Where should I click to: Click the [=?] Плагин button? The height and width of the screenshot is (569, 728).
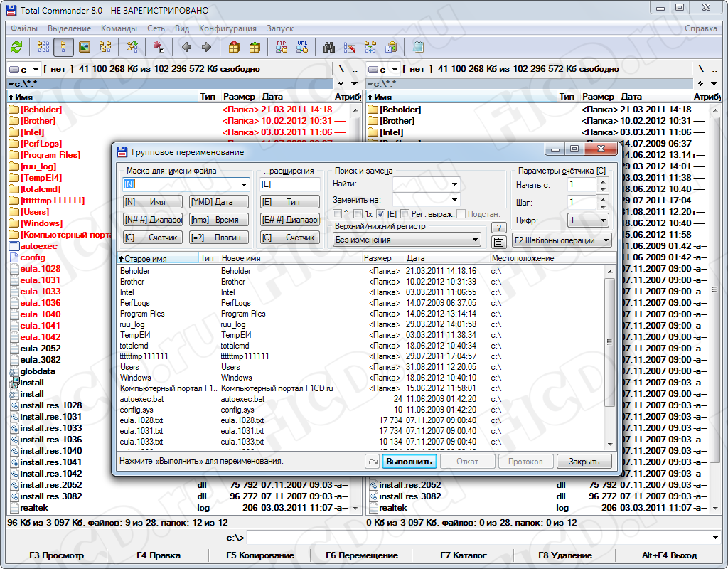click(219, 238)
